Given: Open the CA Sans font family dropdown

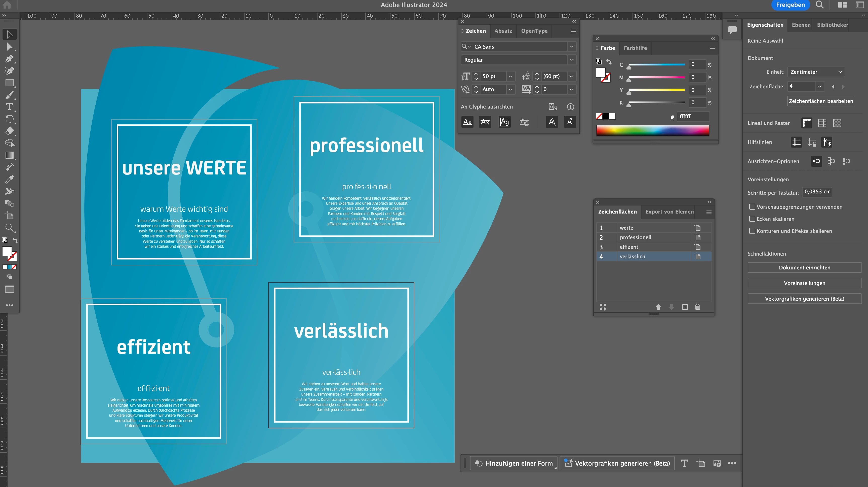Looking at the screenshot, I should coord(571,47).
